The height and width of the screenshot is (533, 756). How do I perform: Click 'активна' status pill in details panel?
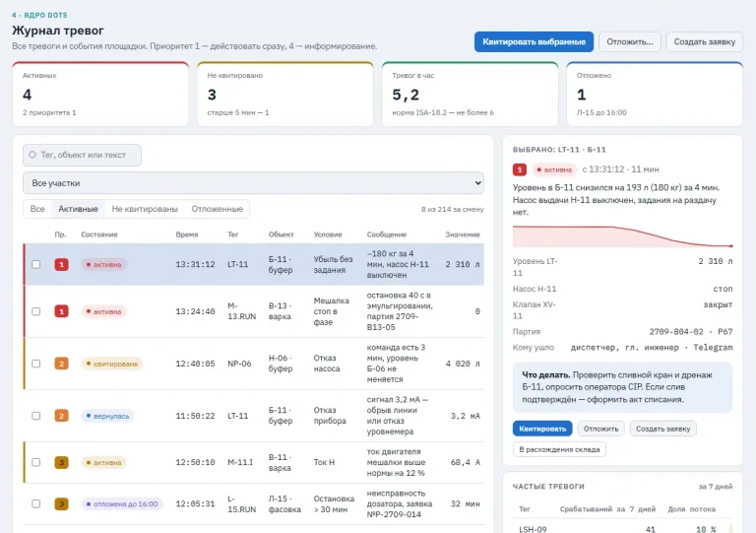555,169
